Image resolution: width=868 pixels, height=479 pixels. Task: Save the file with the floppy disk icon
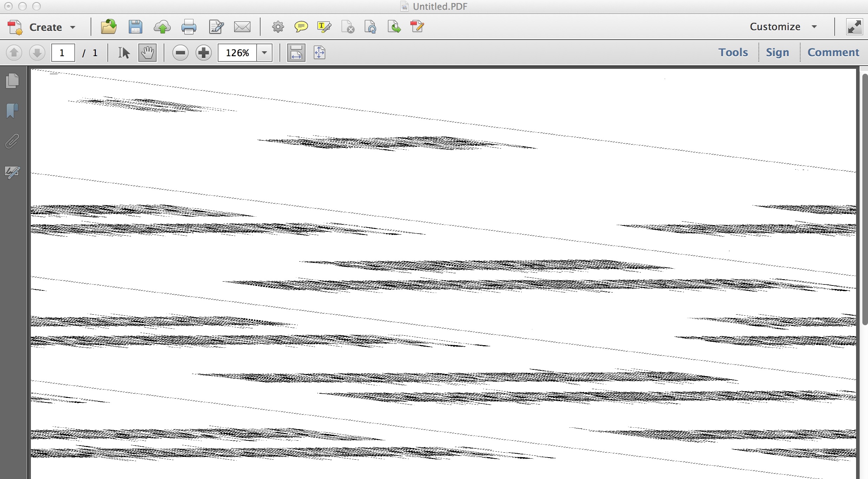click(x=136, y=27)
